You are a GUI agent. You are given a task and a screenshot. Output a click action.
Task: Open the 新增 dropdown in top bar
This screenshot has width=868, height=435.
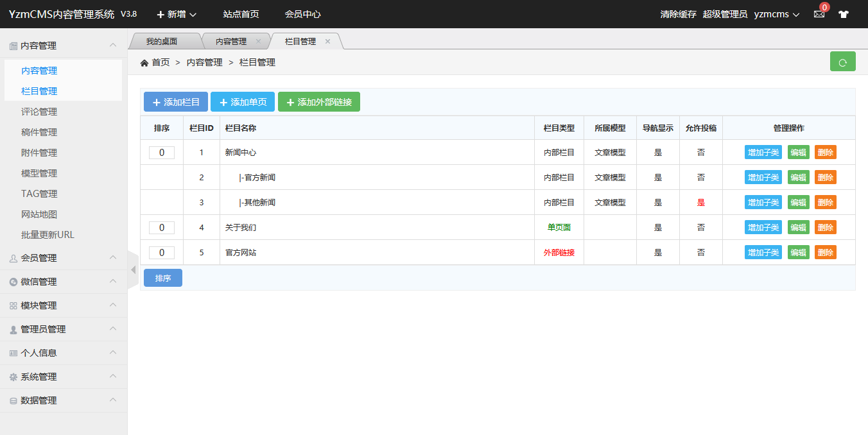click(x=177, y=14)
